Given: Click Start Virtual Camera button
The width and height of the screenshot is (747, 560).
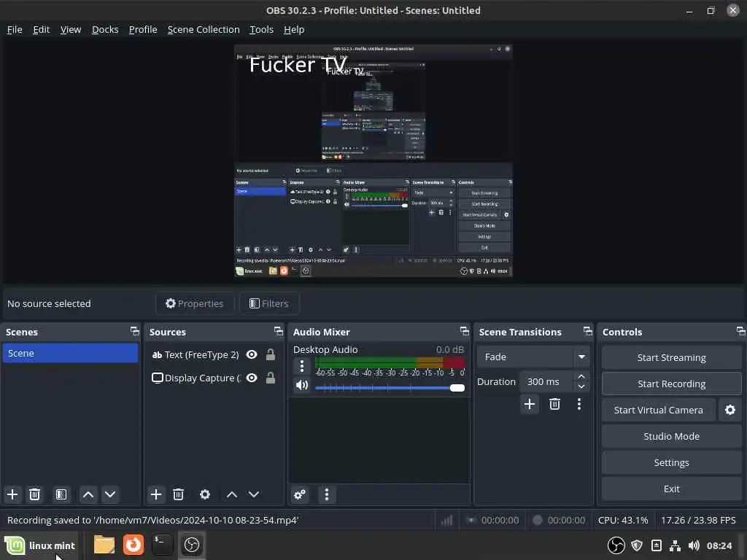Looking at the screenshot, I should 658,410.
